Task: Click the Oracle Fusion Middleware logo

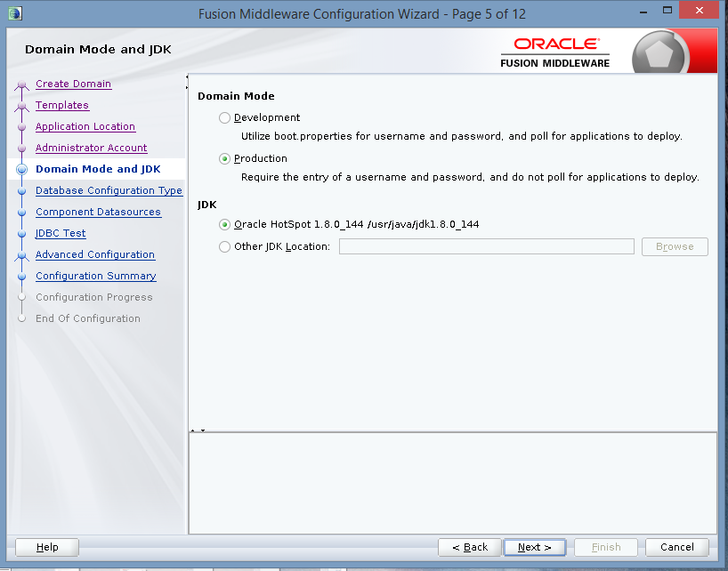Action: coord(555,52)
